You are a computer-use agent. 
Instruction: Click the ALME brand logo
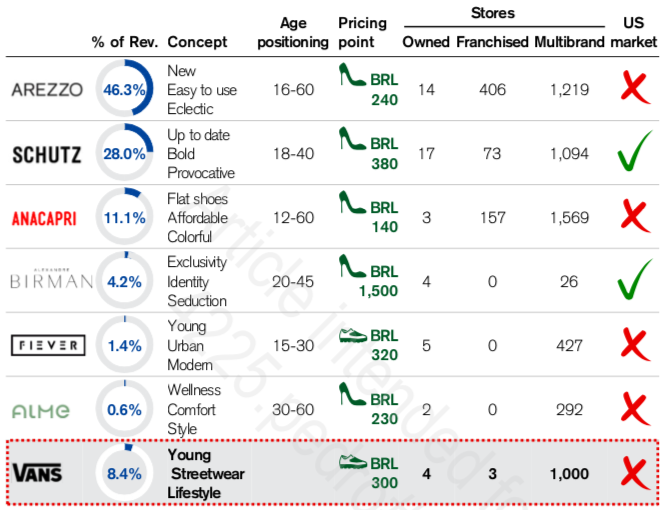(40, 411)
